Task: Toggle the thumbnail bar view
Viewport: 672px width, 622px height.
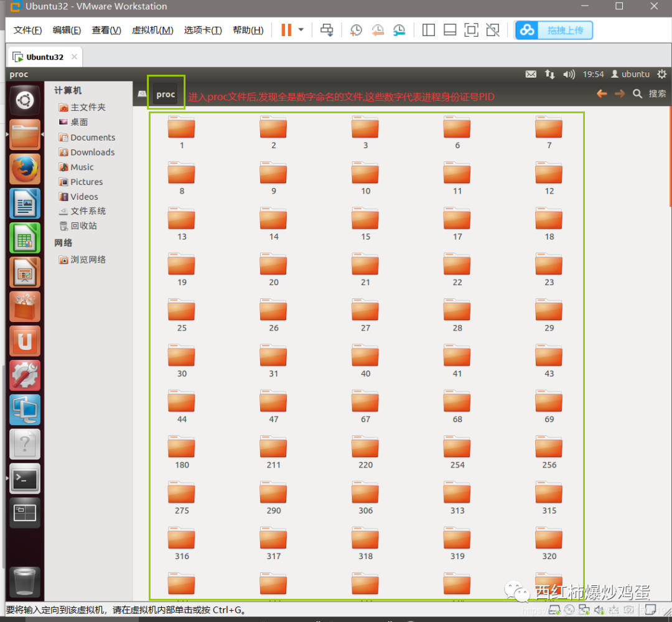Action: [450, 30]
